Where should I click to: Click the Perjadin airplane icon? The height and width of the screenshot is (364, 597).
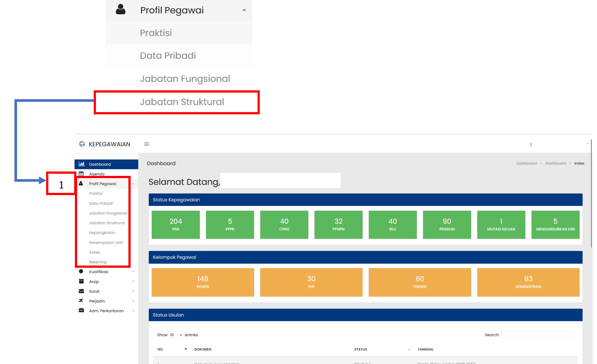[x=81, y=301]
